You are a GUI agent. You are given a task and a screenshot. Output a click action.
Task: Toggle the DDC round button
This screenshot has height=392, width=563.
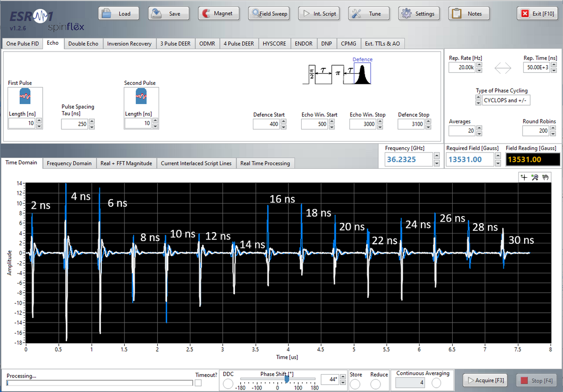click(x=228, y=384)
